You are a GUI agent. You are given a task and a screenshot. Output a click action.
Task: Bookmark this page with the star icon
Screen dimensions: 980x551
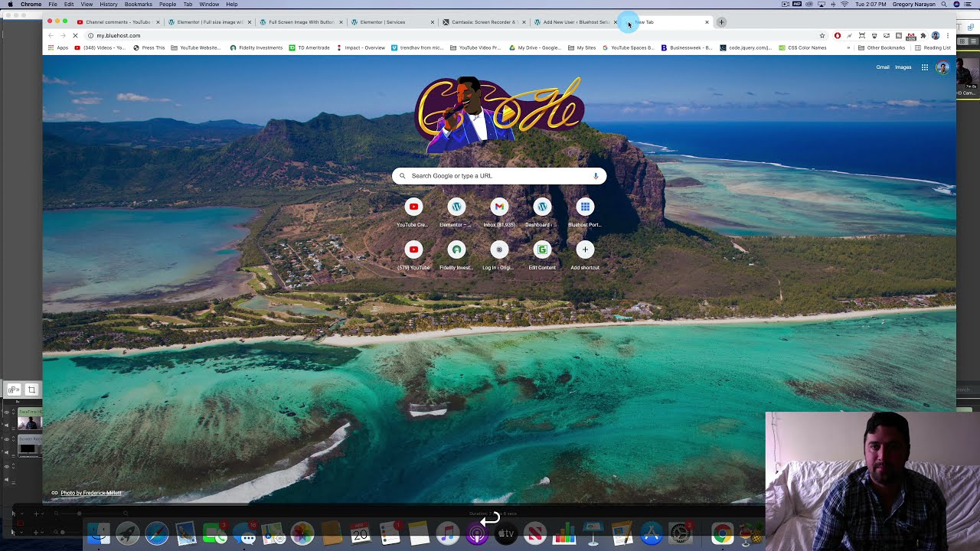click(x=822, y=36)
